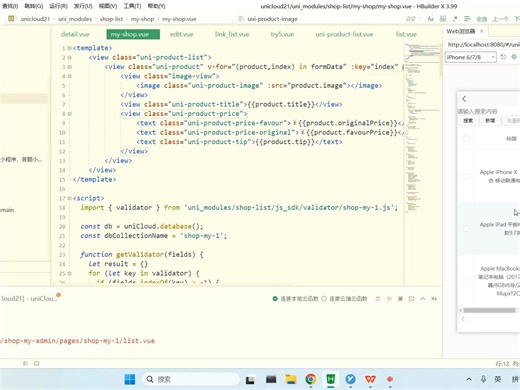
Task: Click the blue checkmark app in taskbar
Action: tap(350, 379)
